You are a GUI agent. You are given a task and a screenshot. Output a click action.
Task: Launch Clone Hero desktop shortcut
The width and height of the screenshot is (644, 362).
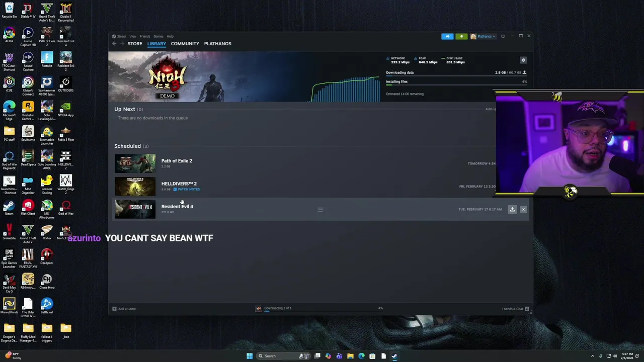click(47, 282)
